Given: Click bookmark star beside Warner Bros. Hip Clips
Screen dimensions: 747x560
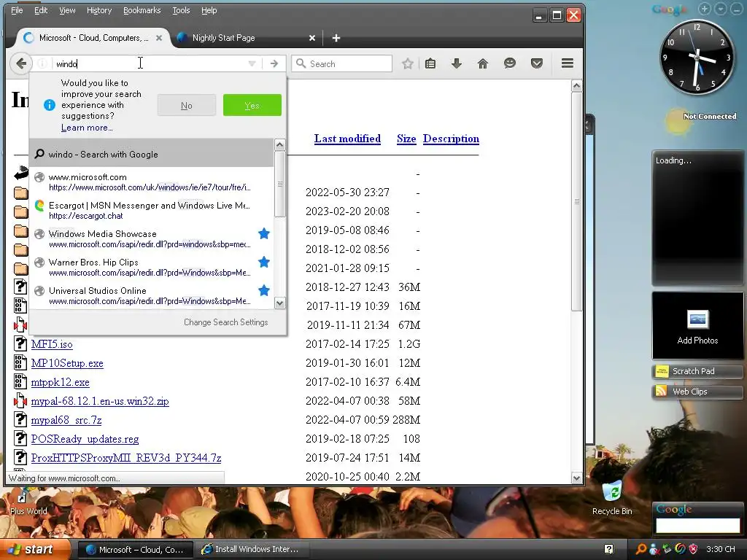Looking at the screenshot, I should point(264,262).
